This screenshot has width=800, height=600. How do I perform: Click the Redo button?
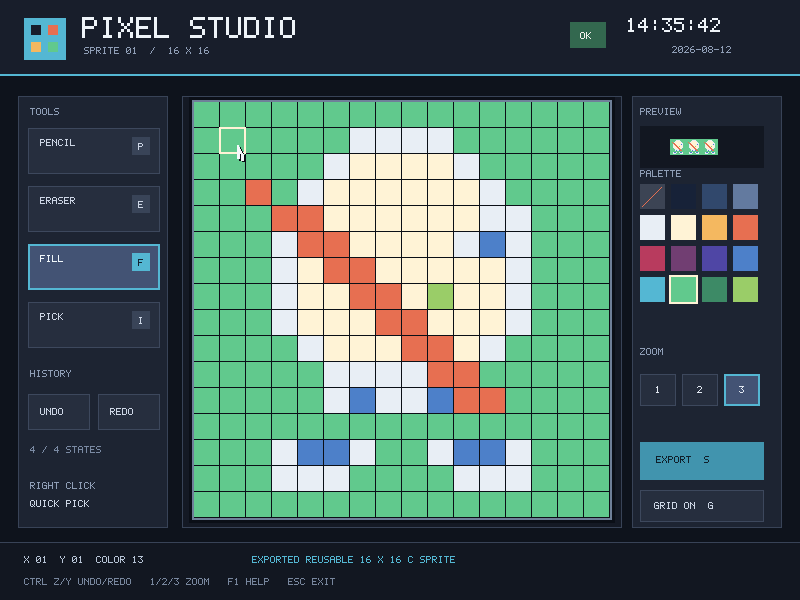pyautogui.click(x=129, y=412)
